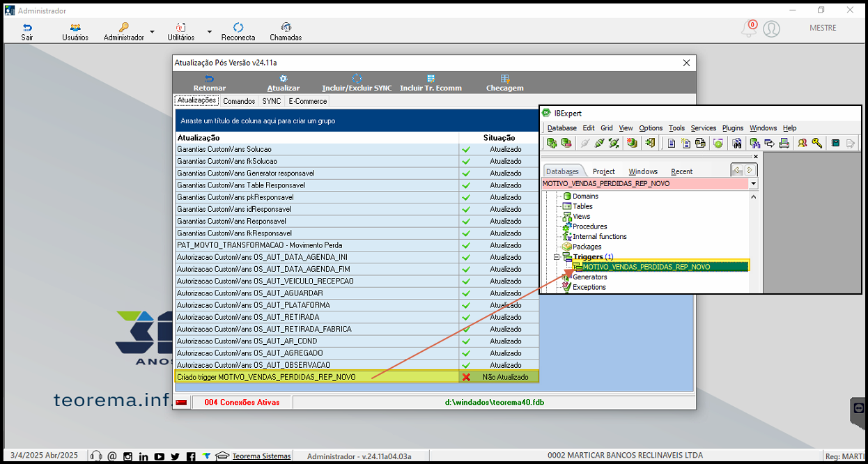
Task: Open the Plugins menu in IBExpert
Action: pyautogui.click(x=733, y=128)
